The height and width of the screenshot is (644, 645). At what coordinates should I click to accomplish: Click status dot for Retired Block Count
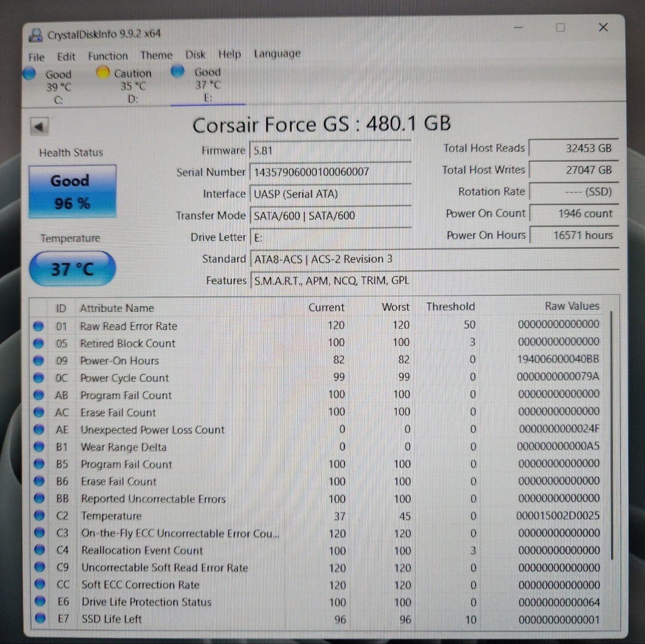(x=39, y=343)
